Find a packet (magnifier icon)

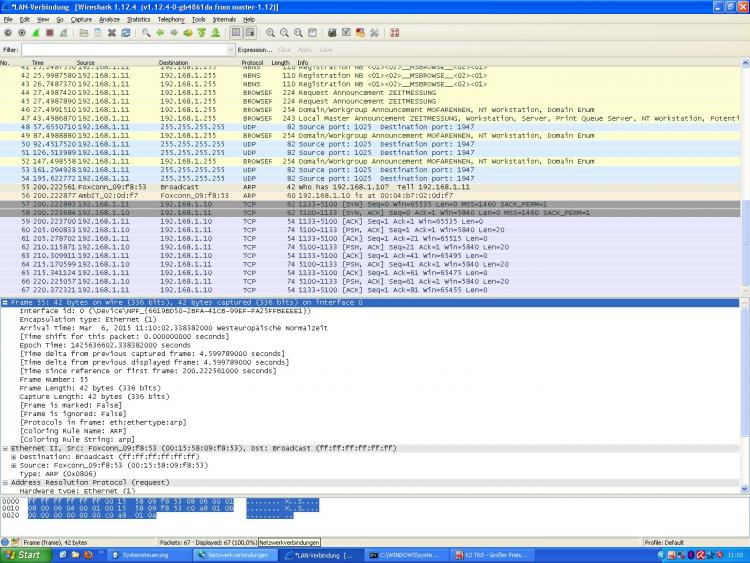[x=146, y=33]
